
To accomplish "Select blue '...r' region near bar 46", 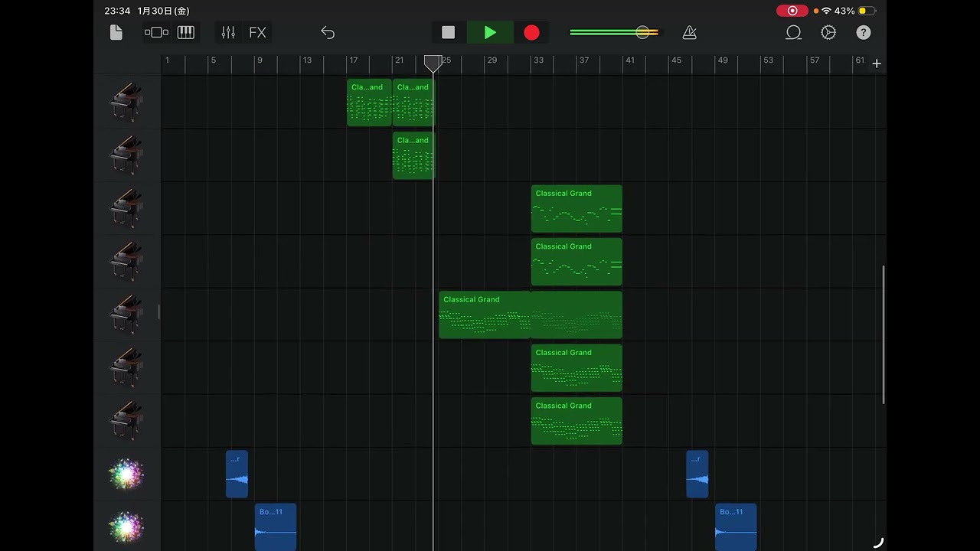I will click(x=697, y=474).
